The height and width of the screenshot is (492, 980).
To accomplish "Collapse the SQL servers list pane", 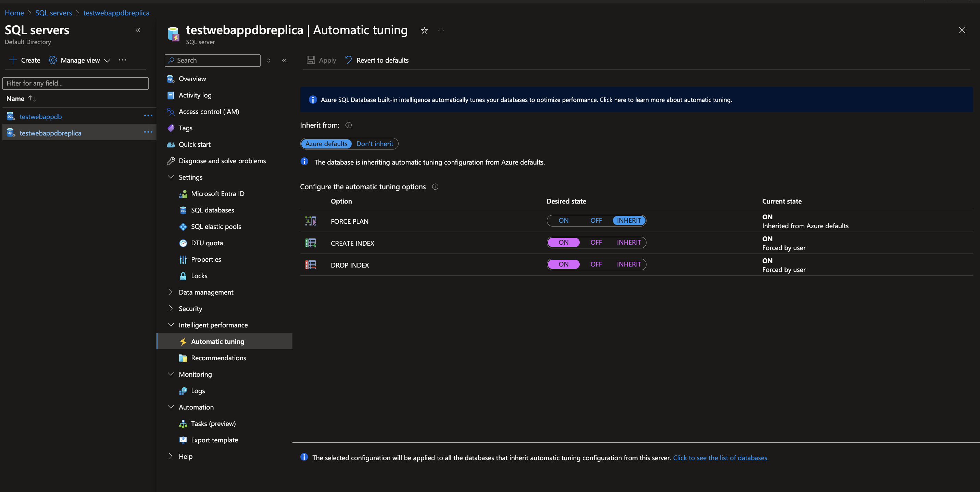I will point(138,30).
